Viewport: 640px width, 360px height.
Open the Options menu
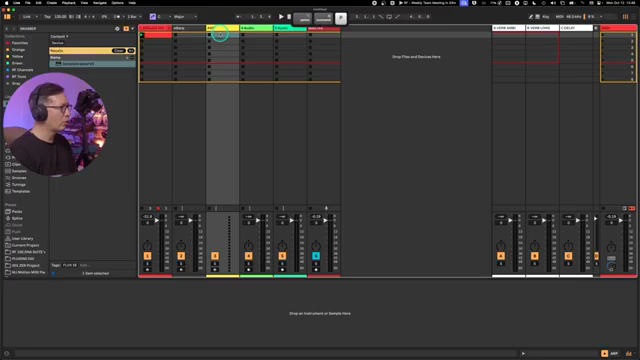[x=118, y=3]
